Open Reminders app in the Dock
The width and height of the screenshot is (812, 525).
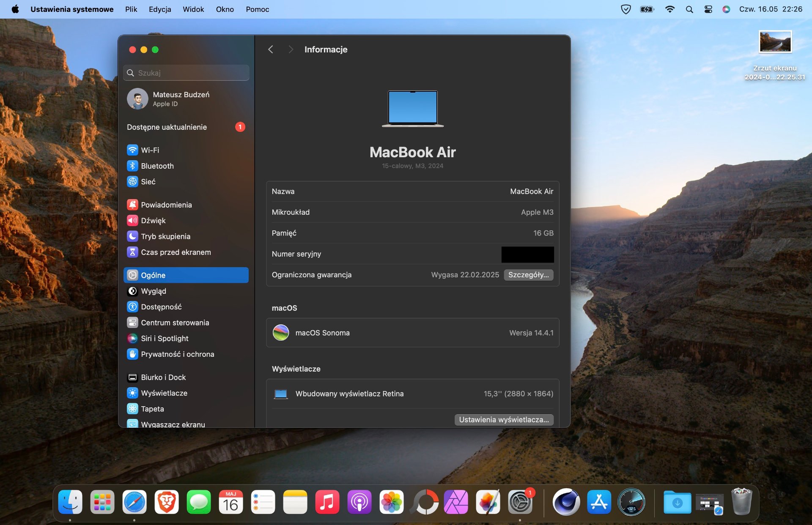tap(263, 502)
